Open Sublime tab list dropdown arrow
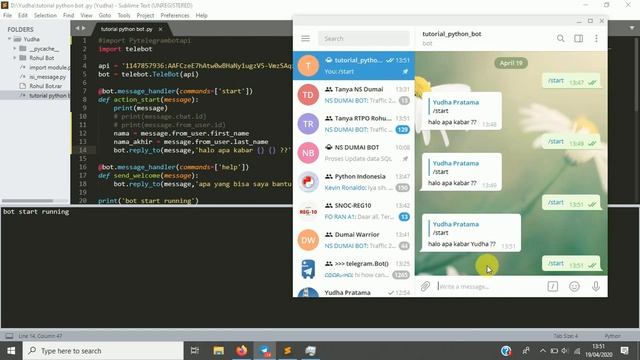Screen dimensions: 640x360 632,28
